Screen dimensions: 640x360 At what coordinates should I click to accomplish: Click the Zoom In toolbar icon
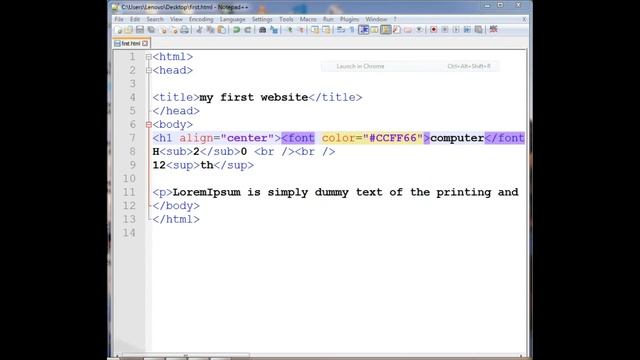click(289, 30)
